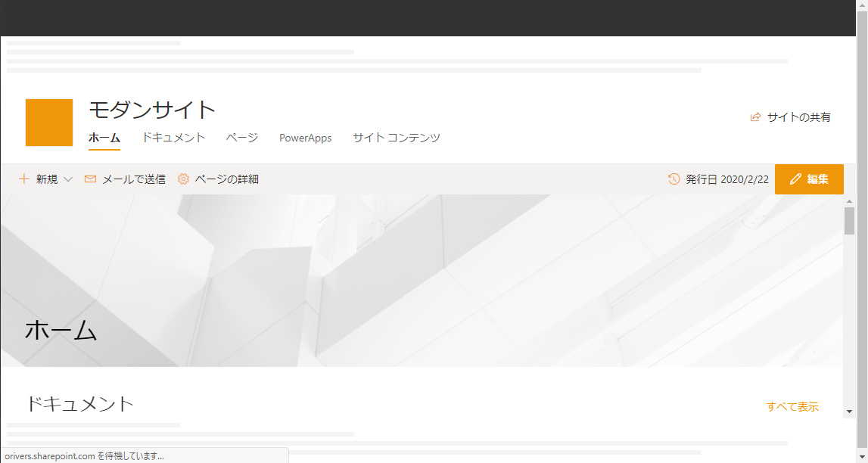Click the orange site logo square
The image size is (868, 463).
(x=49, y=123)
